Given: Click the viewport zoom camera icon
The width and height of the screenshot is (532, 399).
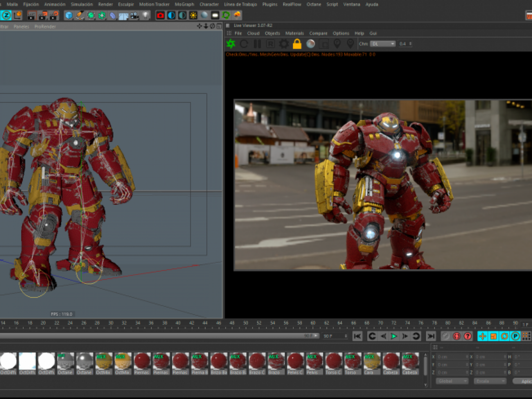Looking at the screenshot, I should 206,26.
